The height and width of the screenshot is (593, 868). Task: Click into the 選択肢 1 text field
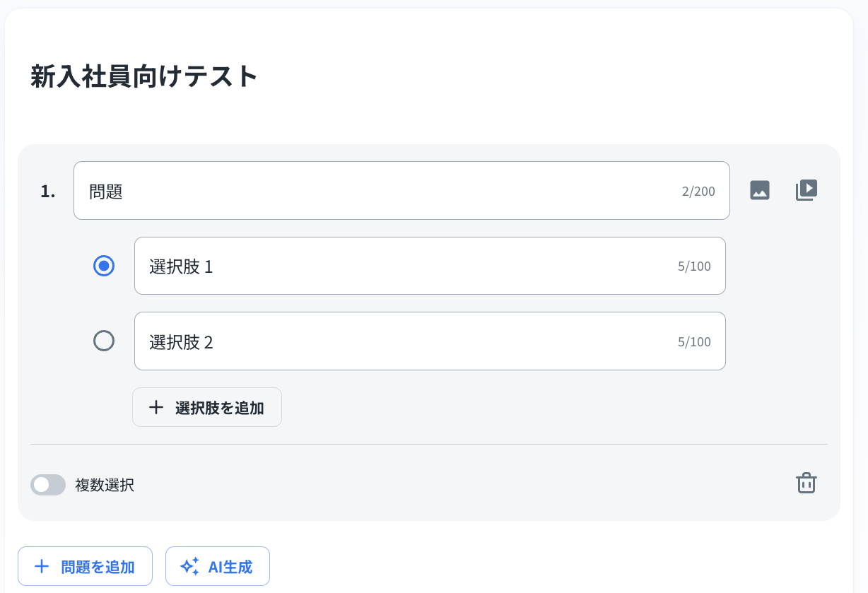pyautogui.click(x=403, y=266)
